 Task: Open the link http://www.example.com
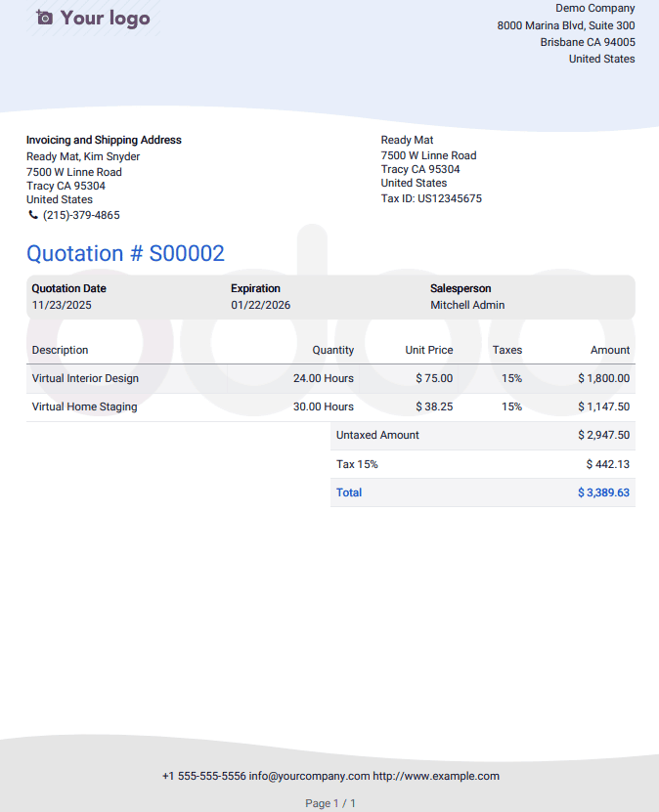click(x=436, y=776)
